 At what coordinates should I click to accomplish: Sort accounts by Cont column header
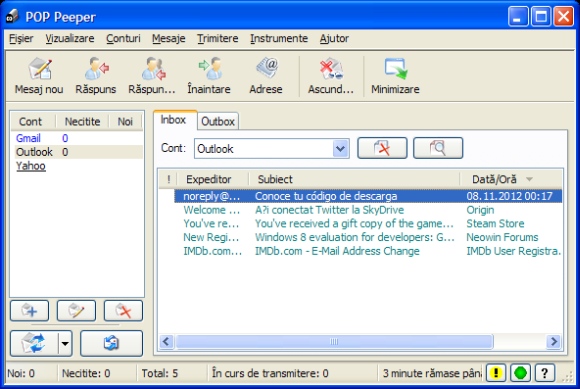33,122
